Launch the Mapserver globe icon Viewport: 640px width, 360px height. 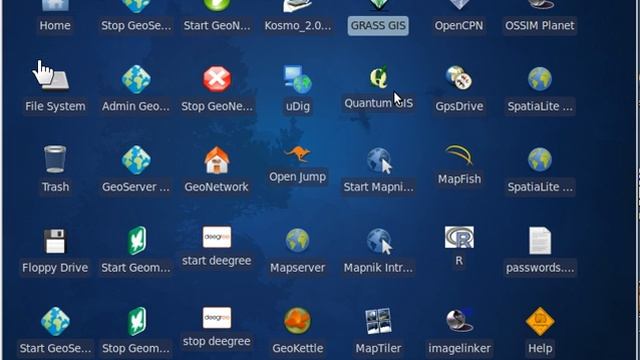pos(298,240)
